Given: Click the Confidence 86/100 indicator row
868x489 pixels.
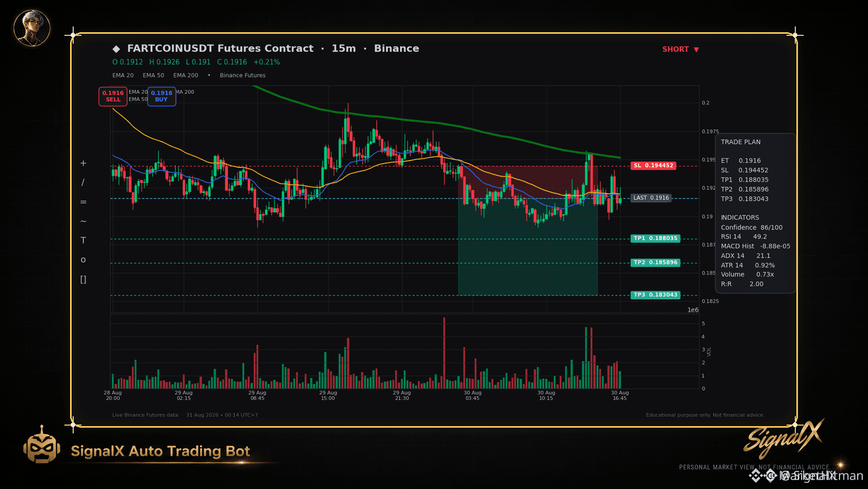Looking at the screenshot, I should [x=752, y=228].
